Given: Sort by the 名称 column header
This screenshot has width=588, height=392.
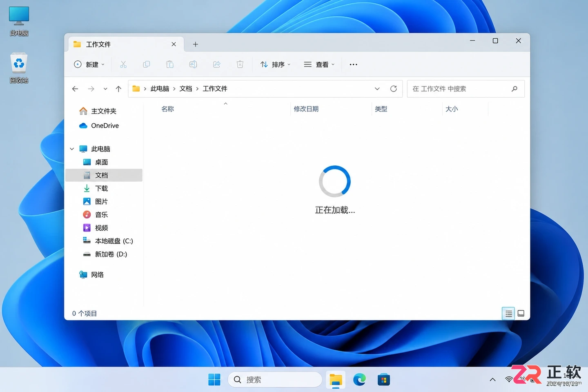Looking at the screenshot, I should click(168, 109).
